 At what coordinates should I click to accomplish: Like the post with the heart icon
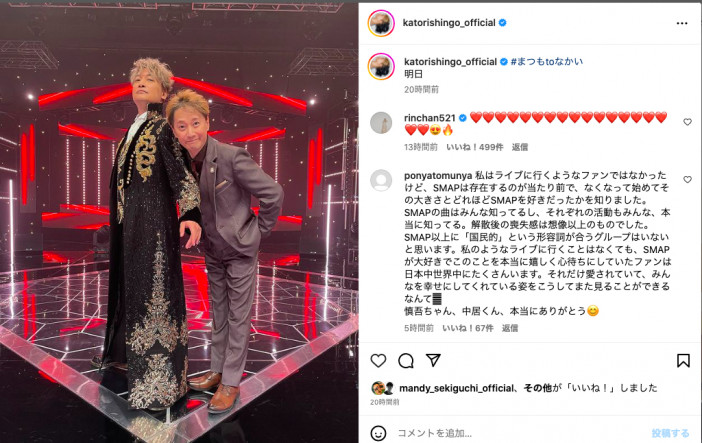pos(378,361)
